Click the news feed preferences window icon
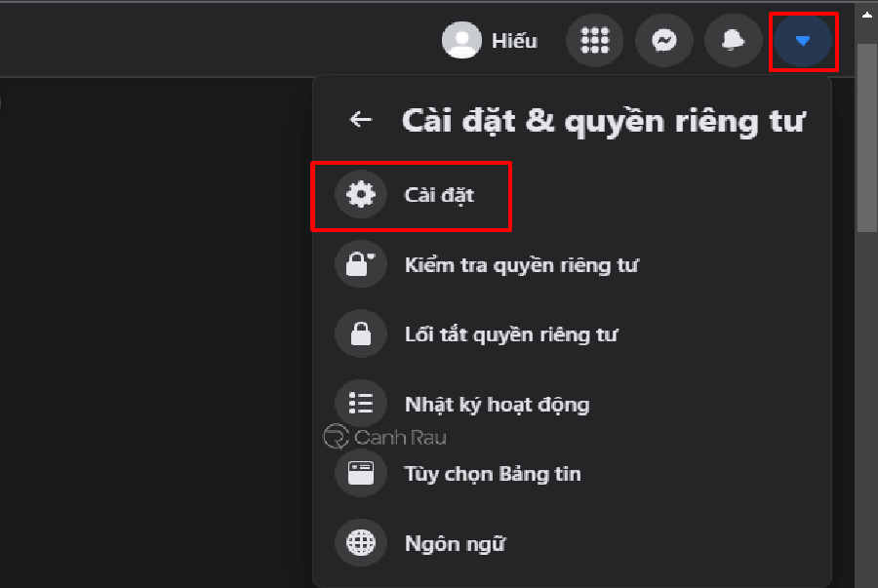 [x=361, y=474]
